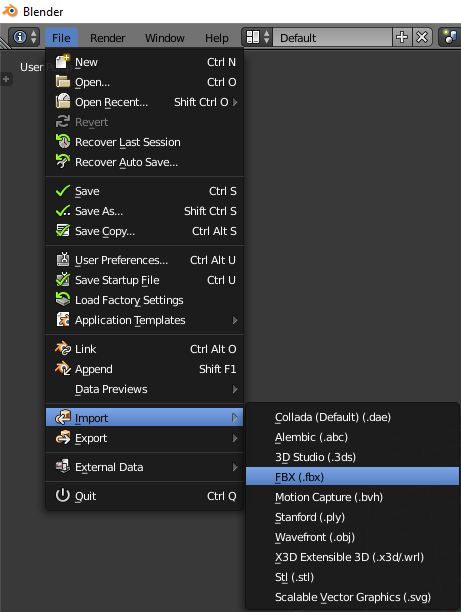Screen dimensions: 461x612
Task: Delete the Default screen layout
Action: click(x=422, y=37)
